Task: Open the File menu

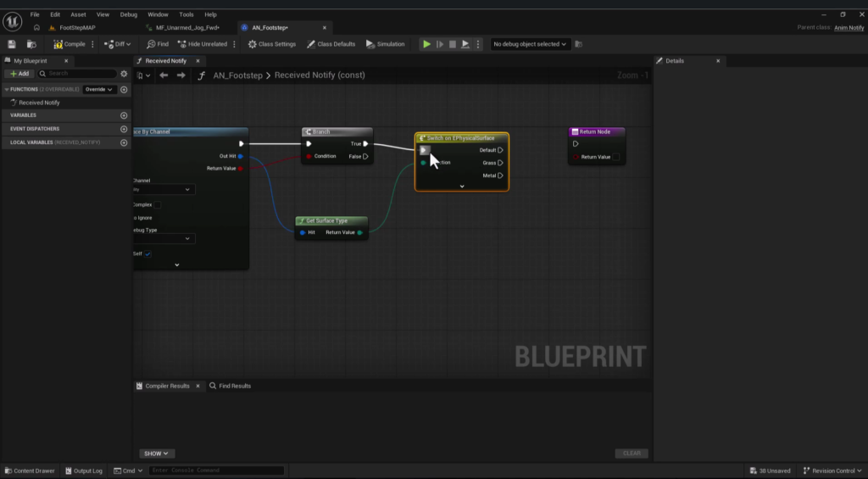Action: (35, 14)
